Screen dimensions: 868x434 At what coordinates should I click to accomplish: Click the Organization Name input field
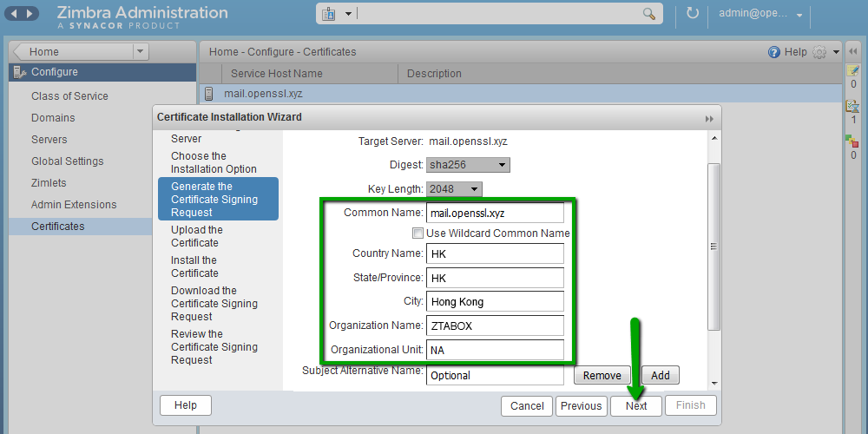coord(495,326)
